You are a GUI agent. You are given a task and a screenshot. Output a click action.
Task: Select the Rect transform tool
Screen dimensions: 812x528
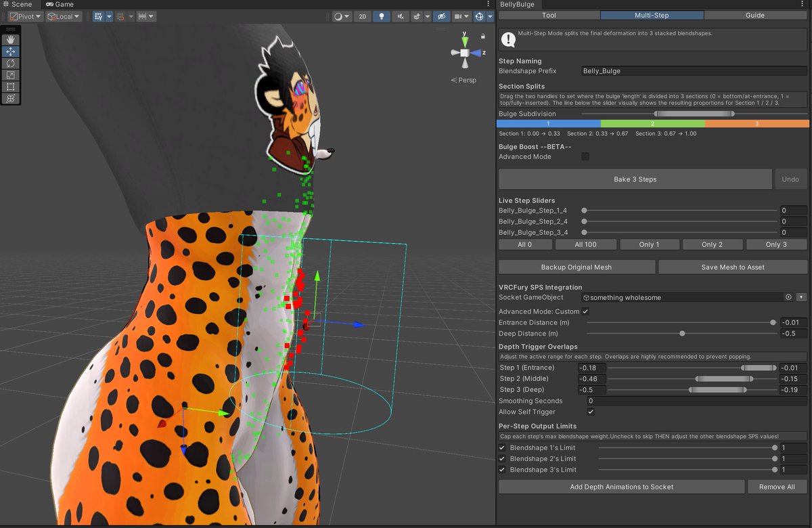11,87
